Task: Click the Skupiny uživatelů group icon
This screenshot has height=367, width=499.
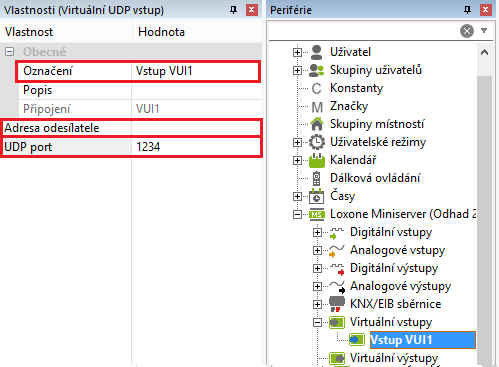Action: 316,70
